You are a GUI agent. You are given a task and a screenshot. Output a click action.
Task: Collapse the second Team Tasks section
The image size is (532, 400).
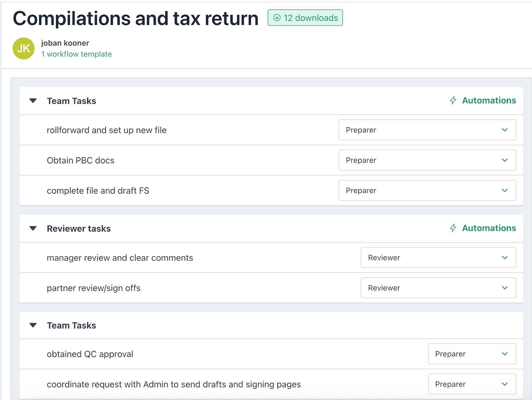click(33, 325)
